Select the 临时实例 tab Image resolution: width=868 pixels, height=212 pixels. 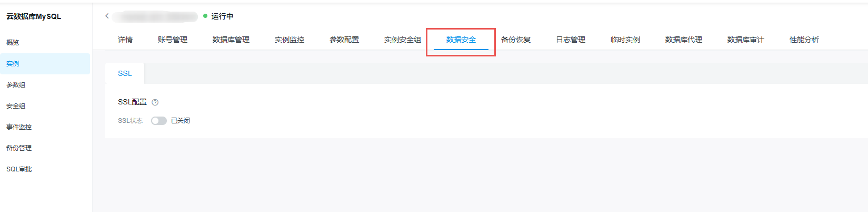pyautogui.click(x=625, y=40)
